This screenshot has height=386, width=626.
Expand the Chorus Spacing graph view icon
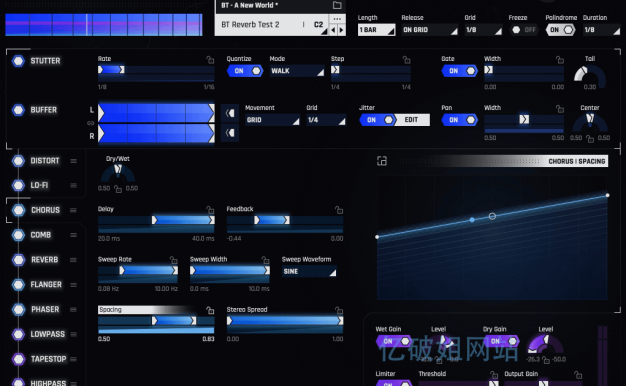(382, 161)
